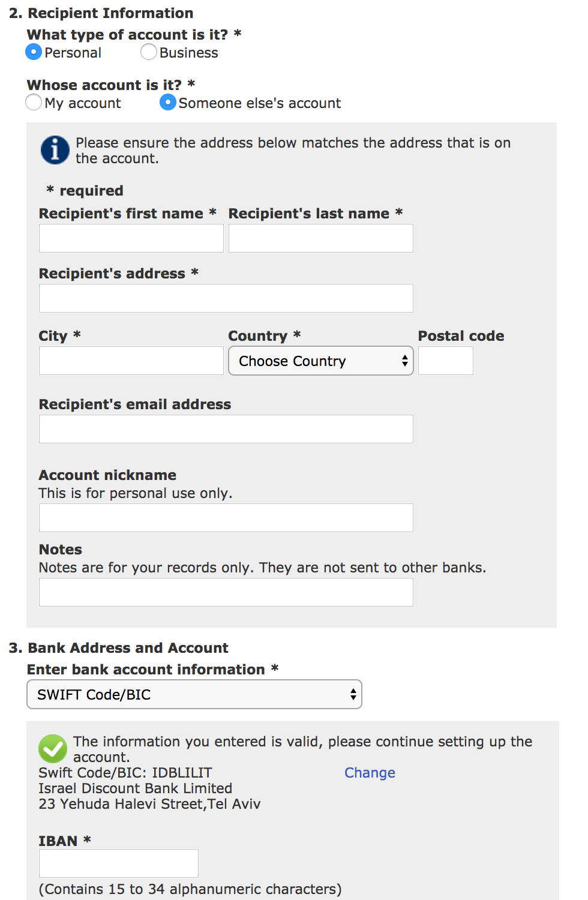Focus the Recipient's first name field
This screenshot has width=588, height=900.
click(131, 238)
